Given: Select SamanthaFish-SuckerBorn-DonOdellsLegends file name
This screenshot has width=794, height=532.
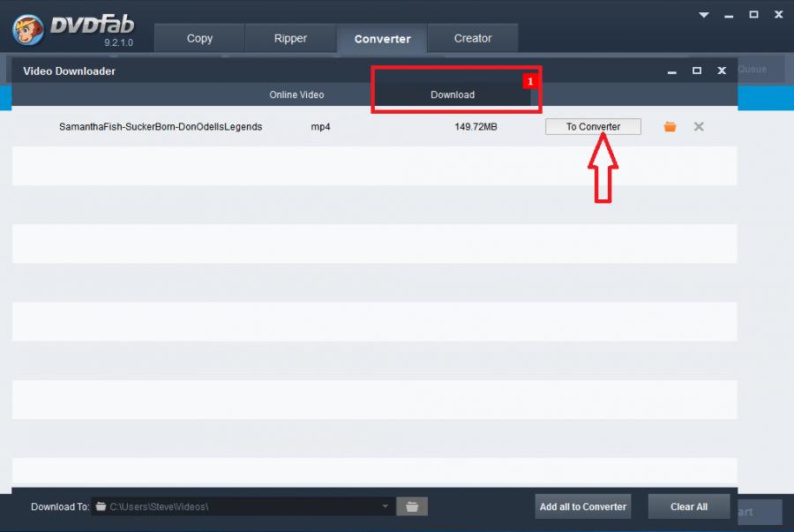Looking at the screenshot, I should [161, 126].
